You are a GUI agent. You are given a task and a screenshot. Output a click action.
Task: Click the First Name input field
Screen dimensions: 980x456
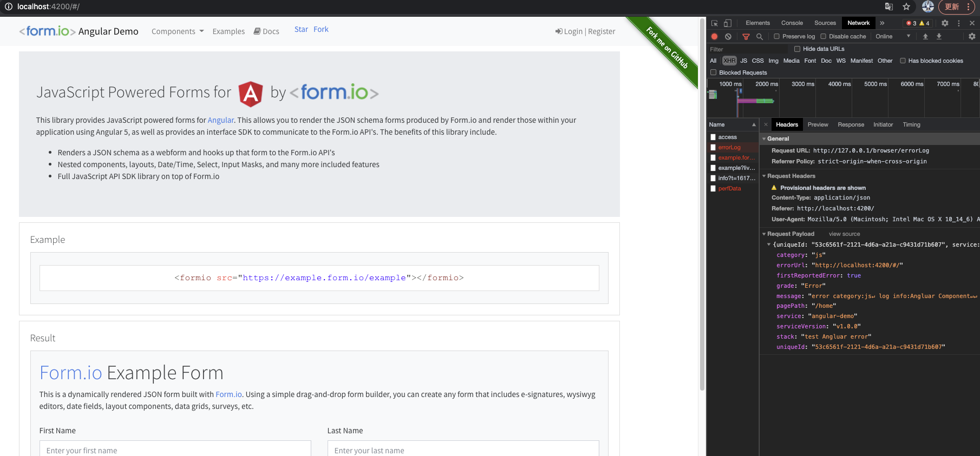tap(175, 449)
